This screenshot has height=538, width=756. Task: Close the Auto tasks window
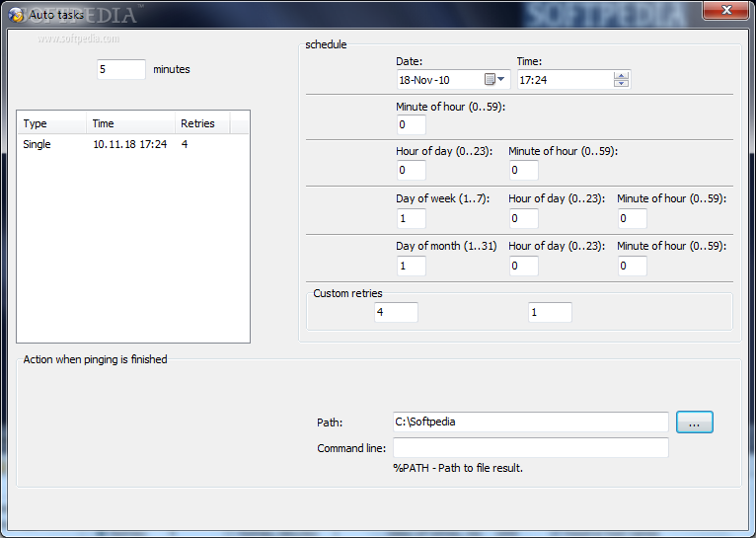click(x=726, y=10)
